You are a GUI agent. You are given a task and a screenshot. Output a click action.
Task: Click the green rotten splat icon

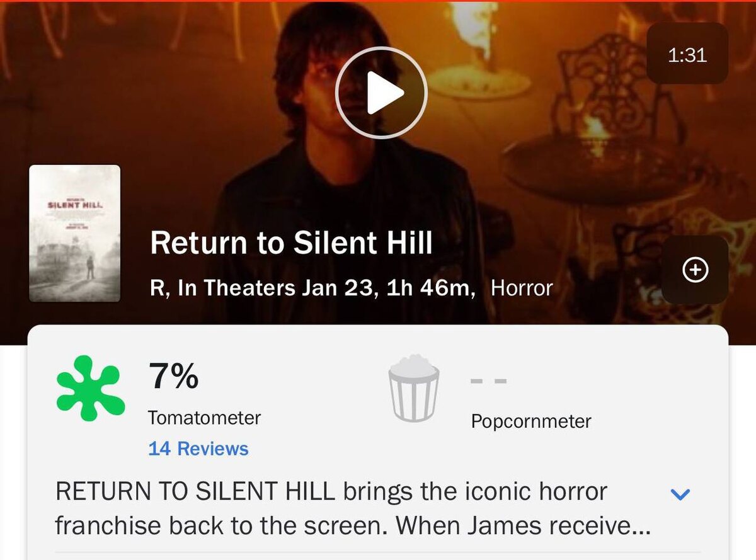click(x=90, y=389)
